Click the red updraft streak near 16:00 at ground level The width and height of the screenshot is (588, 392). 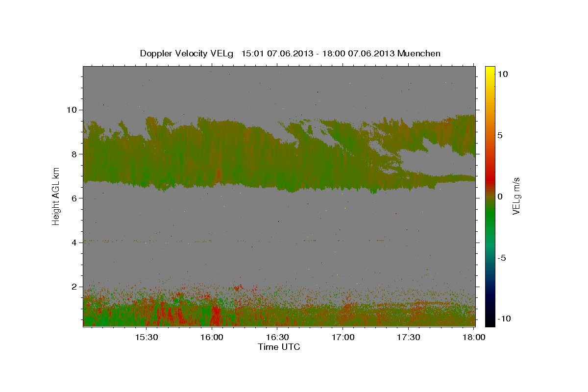tap(216, 316)
